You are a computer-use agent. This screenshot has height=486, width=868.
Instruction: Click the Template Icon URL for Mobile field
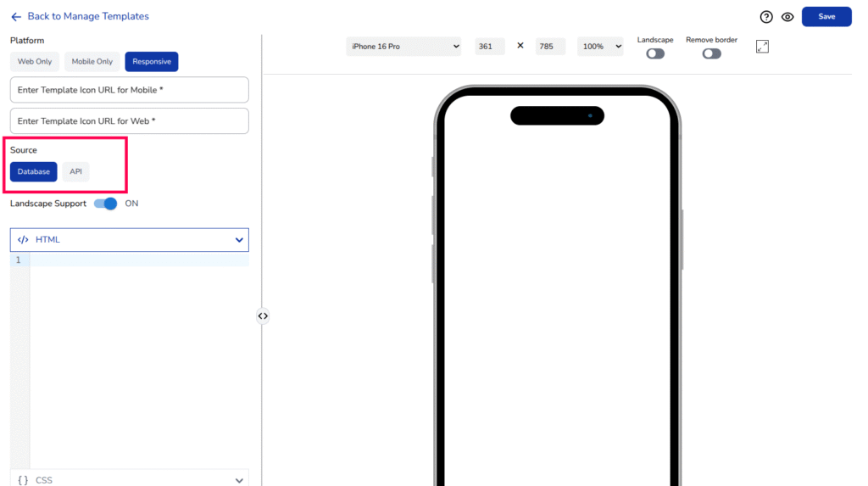coord(129,90)
